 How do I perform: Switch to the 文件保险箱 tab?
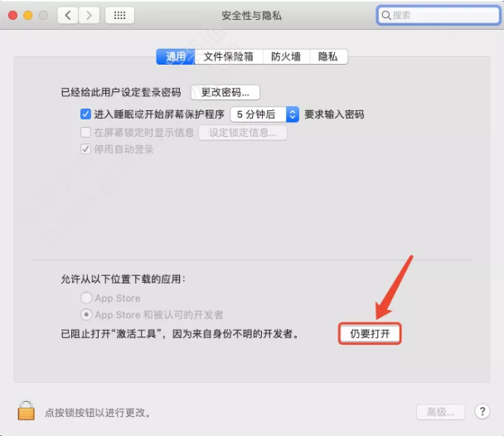(x=229, y=57)
